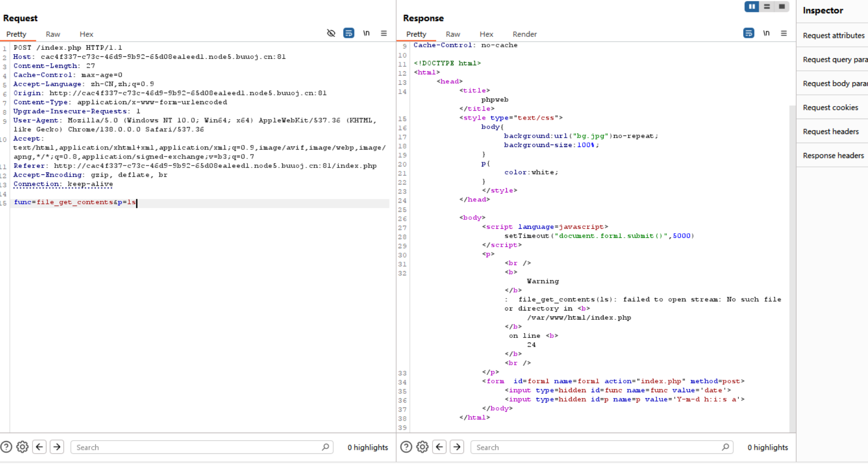This screenshot has width=868, height=464.
Task: Switch Response view to Pretty tab
Action: pos(417,34)
